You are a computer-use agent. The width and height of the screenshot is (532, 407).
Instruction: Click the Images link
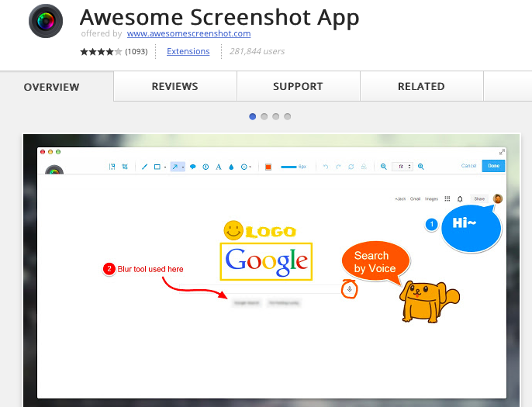(x=431, y=198)
